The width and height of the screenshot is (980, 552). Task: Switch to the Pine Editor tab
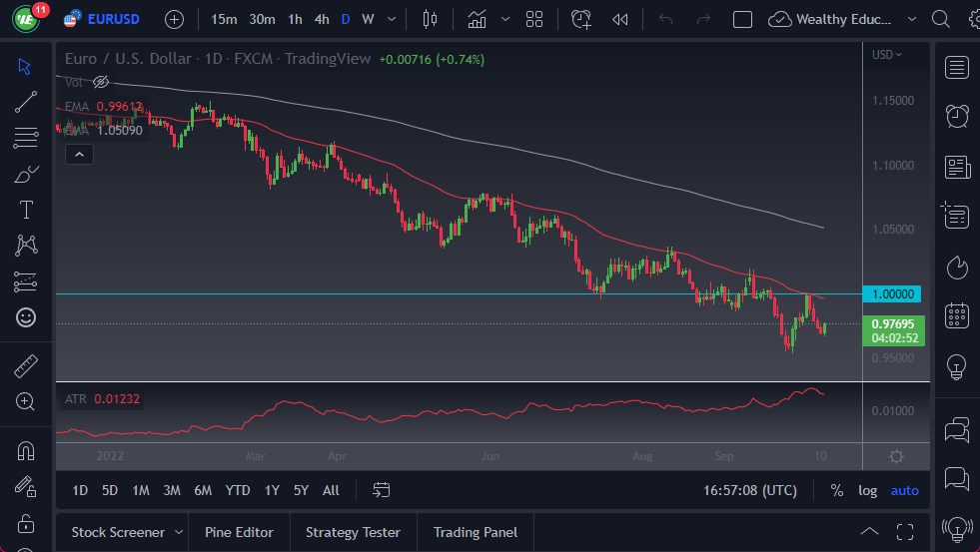(239, 532)
